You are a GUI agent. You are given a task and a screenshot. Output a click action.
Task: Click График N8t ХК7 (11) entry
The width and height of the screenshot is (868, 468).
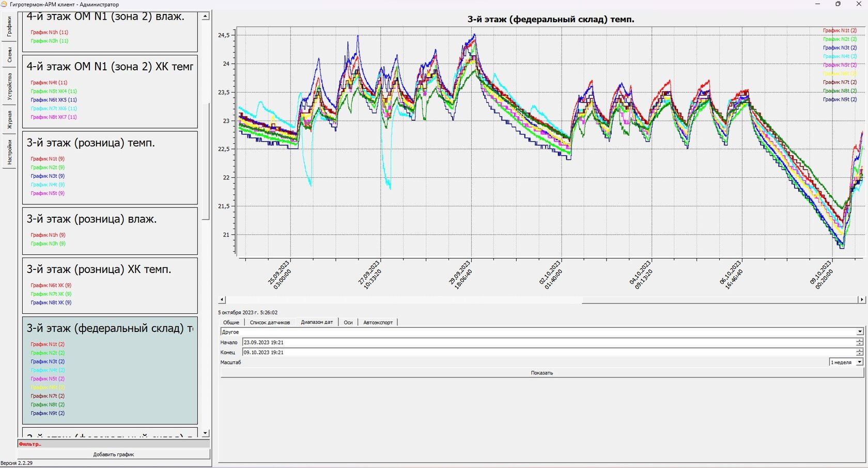(54, 117)
